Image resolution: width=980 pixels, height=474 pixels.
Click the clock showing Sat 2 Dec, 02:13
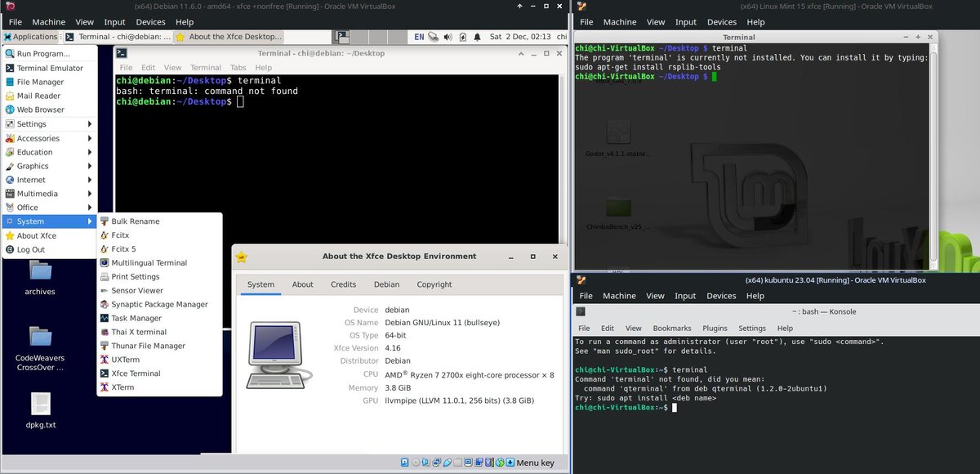tap(519, 37)
